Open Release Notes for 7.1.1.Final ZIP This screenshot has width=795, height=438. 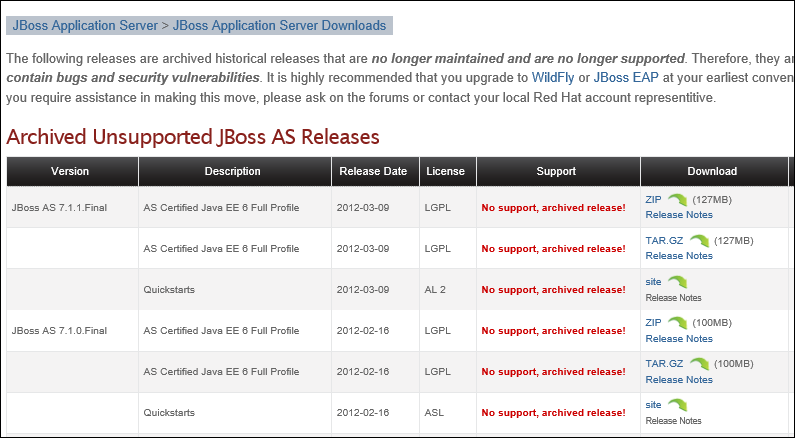point(679,215)
